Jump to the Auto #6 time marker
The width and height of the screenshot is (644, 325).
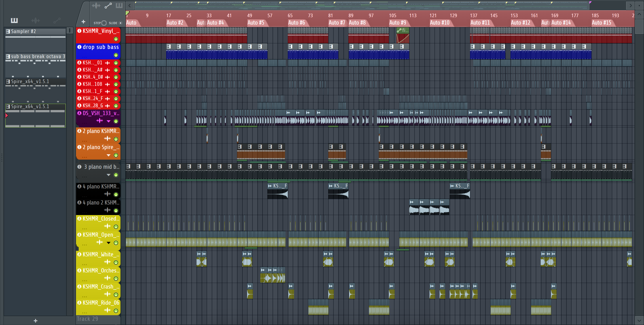point(297,23)
